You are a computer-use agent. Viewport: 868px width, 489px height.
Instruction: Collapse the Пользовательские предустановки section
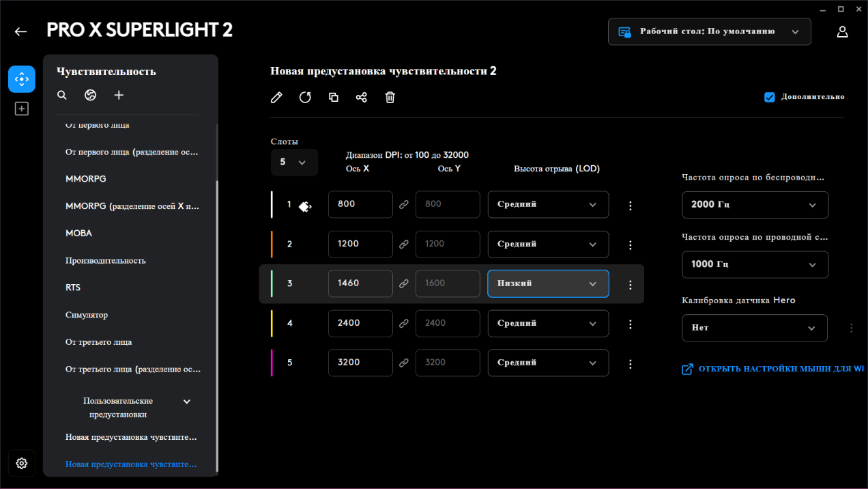(187, 402)
